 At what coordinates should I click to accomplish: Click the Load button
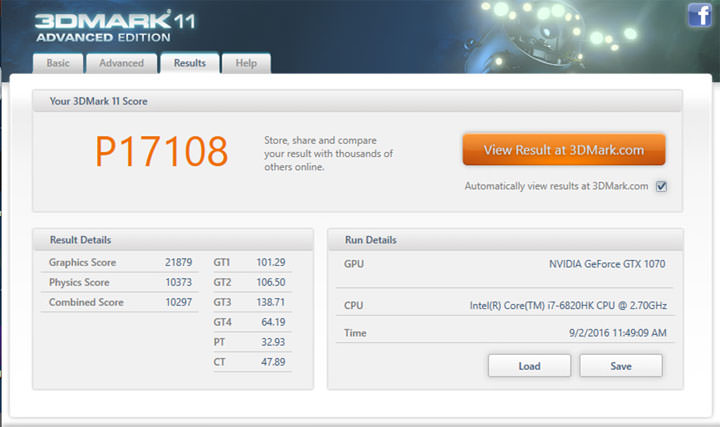tap(529, 366)
